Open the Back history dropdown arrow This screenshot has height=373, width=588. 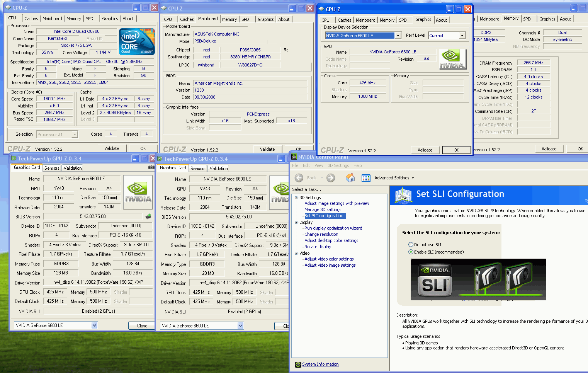(x=321, y=178)
